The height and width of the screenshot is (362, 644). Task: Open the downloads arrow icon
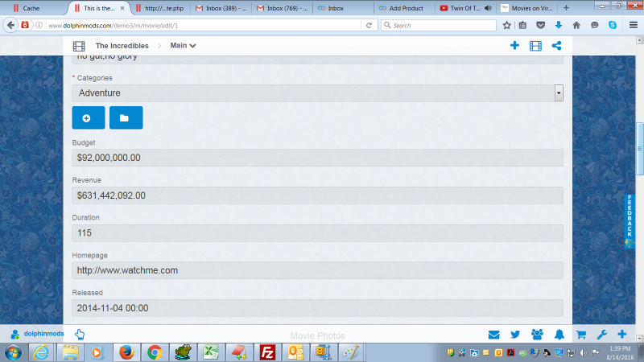click(x=558, y=25)
